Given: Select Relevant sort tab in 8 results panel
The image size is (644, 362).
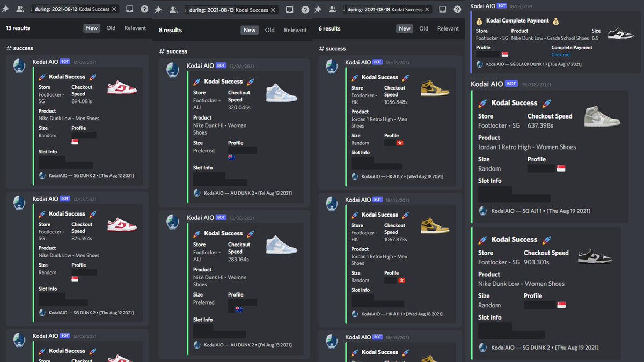Looking at the screenshot, I should pos(295,30).
